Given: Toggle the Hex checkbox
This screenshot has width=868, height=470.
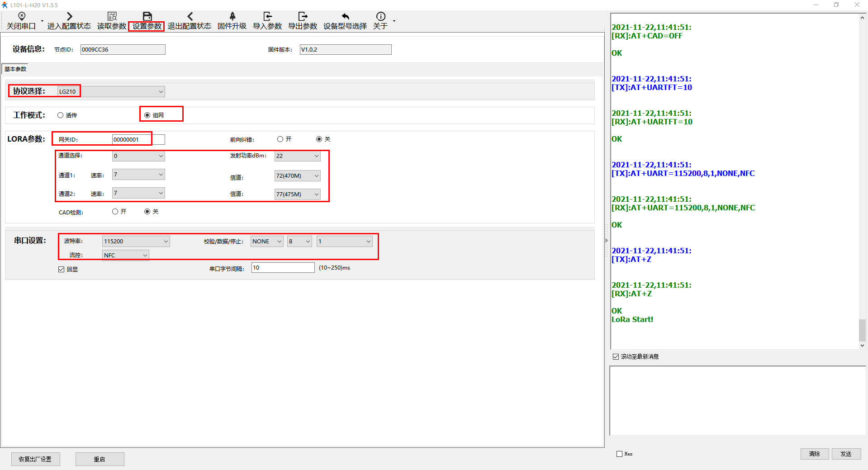Looking at the screenshot, I should (620, 454).
